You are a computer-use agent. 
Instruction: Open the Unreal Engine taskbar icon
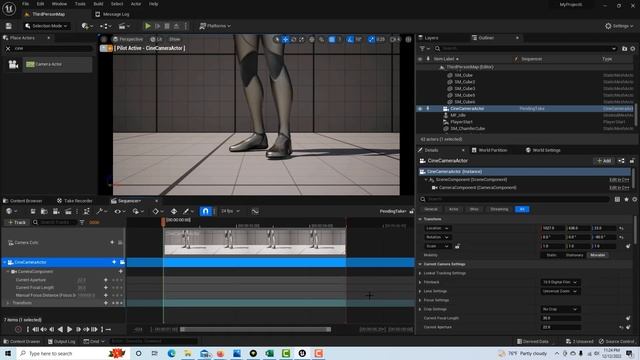click(x=302, y=353)
